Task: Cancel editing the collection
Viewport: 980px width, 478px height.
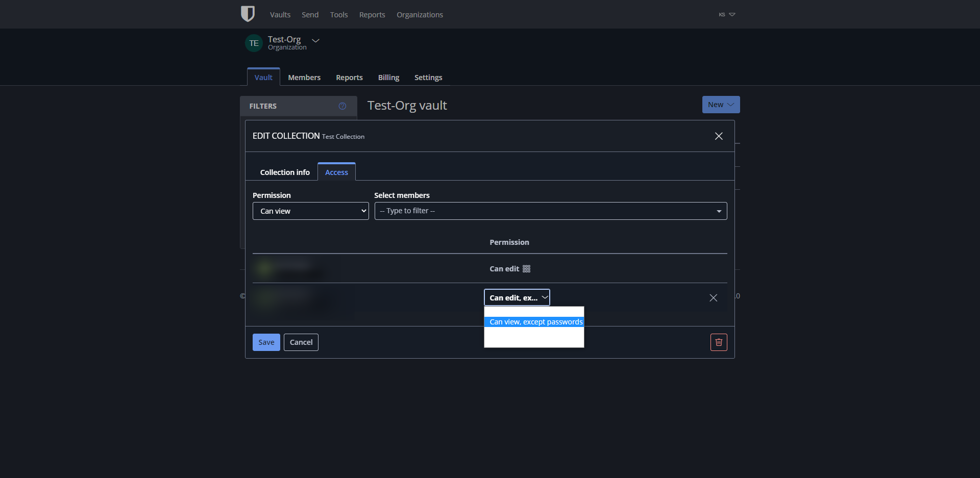Action: 301,342
